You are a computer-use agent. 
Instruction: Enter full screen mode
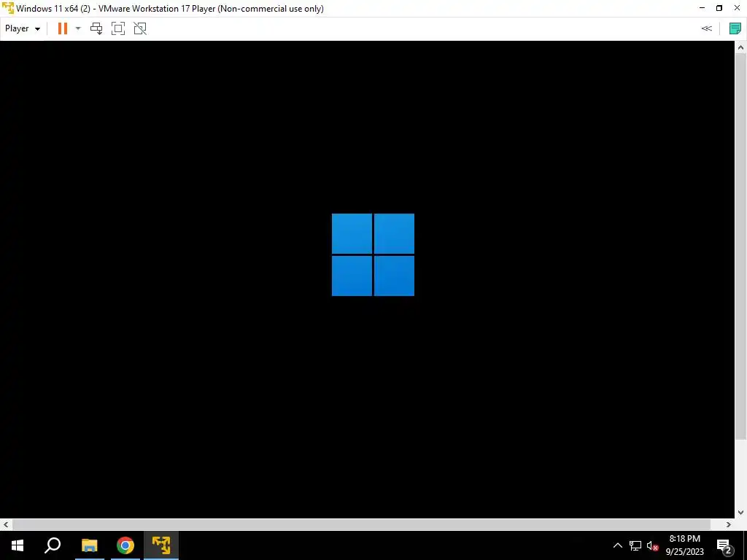click(x=118, y=28)
